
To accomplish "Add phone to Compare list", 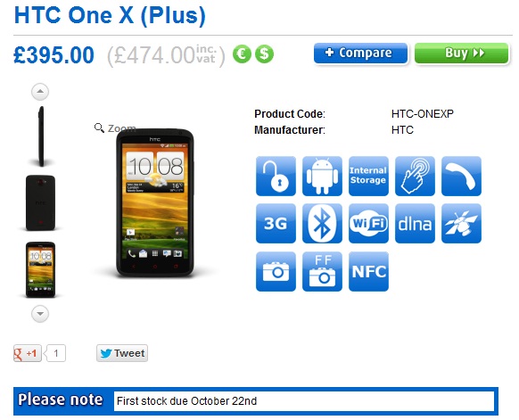I will pyautogui.click(x=360, y=53).
